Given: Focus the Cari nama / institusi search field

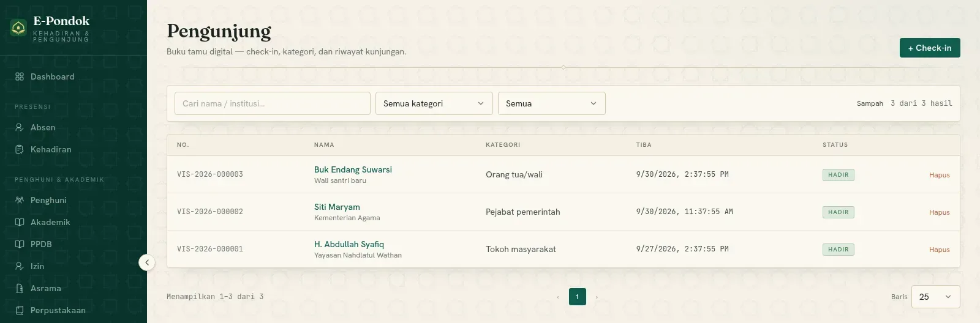Looking at the screenshot, I should 273,103.
